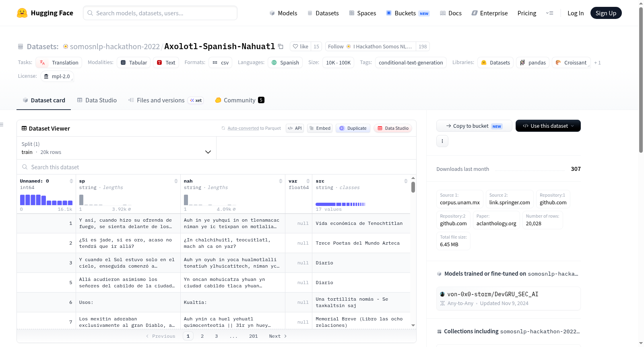Viewport: 644px width, 347px height.
Task: Sort the src column using its arrows
Action: tap(406, 181)
